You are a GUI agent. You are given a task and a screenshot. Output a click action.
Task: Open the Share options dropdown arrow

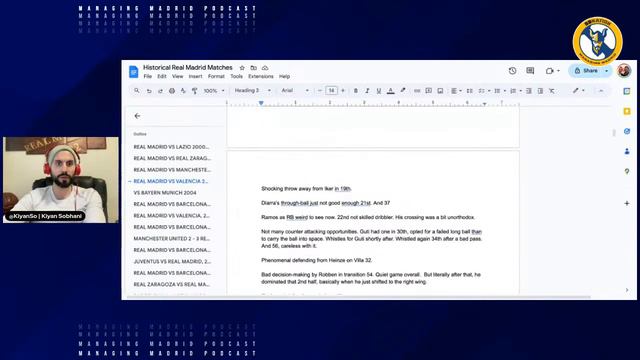pos(607,71)
